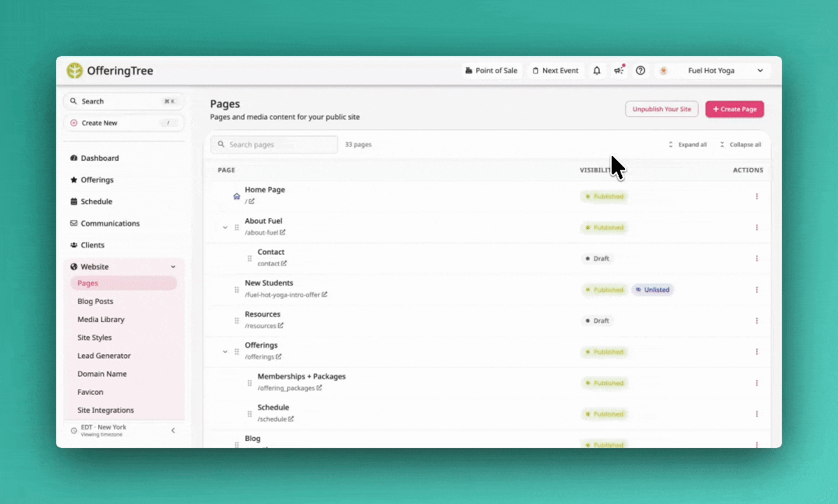
Task: Collapse the Website sidebar section
Action: [173, 267]
